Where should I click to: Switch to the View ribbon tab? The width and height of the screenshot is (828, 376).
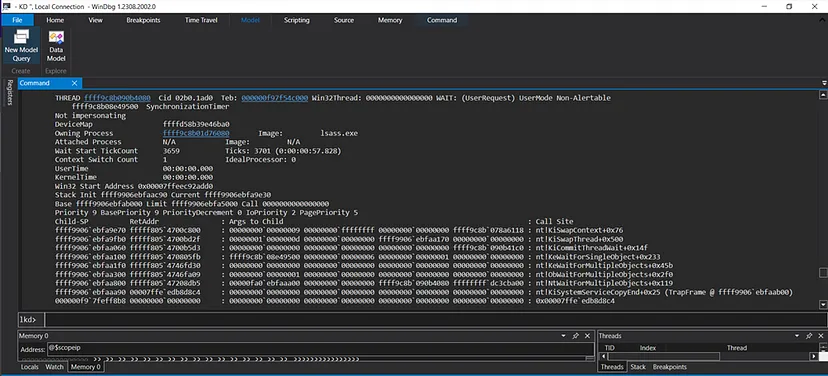(x=96, y=20)
